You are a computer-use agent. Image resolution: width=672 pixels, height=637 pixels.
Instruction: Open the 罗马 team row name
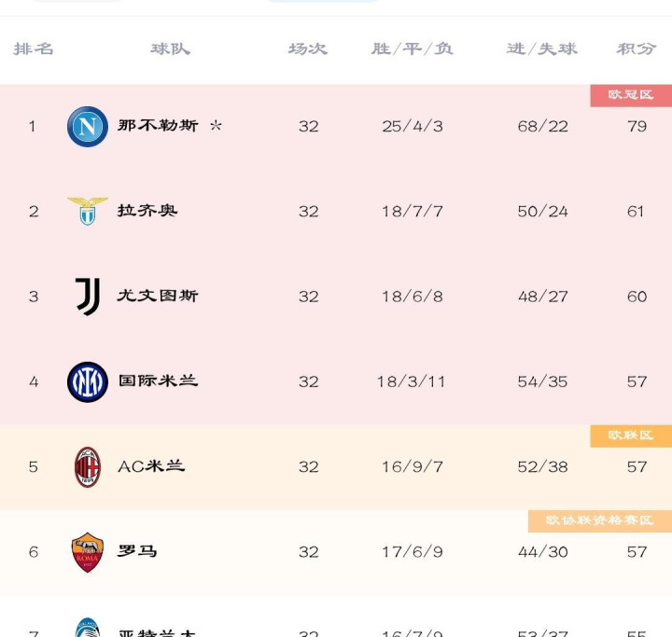click(137, 551)
